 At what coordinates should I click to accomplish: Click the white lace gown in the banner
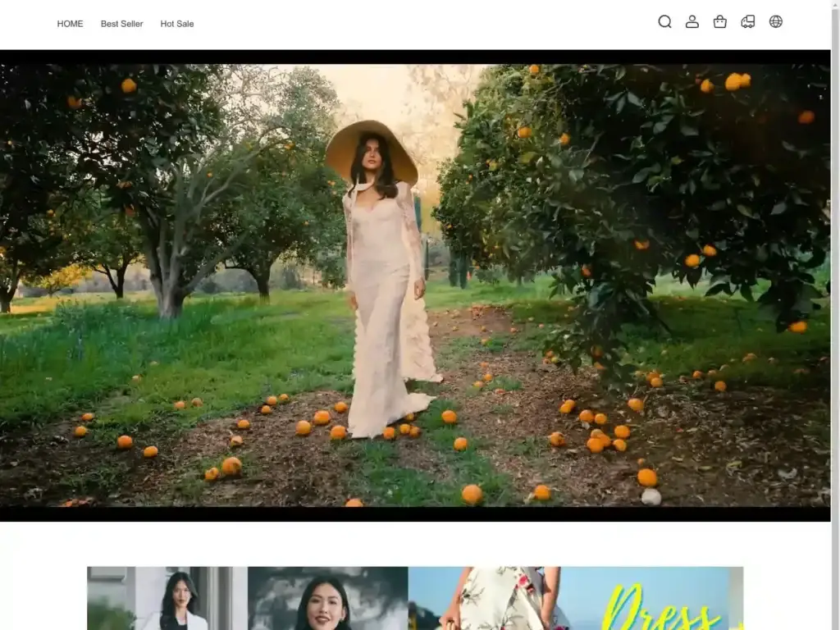coord(386,328)
